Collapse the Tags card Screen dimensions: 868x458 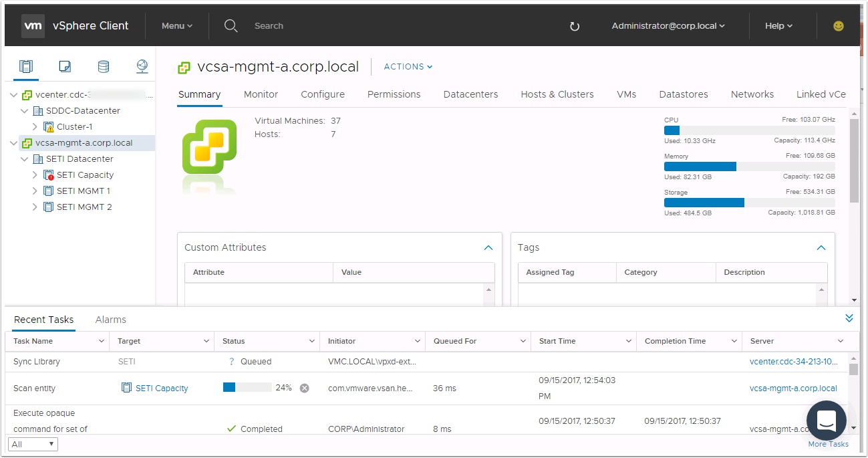click(821, 247)
